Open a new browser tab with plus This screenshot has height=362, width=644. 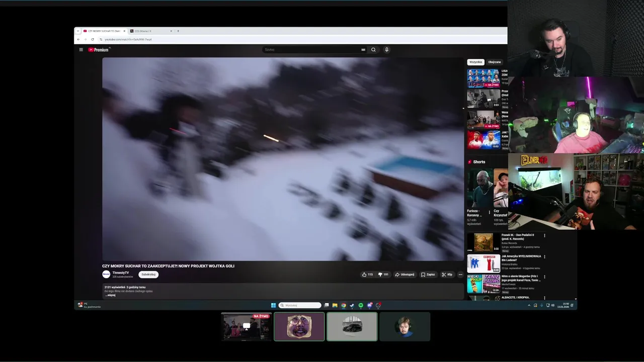[178, 31]
